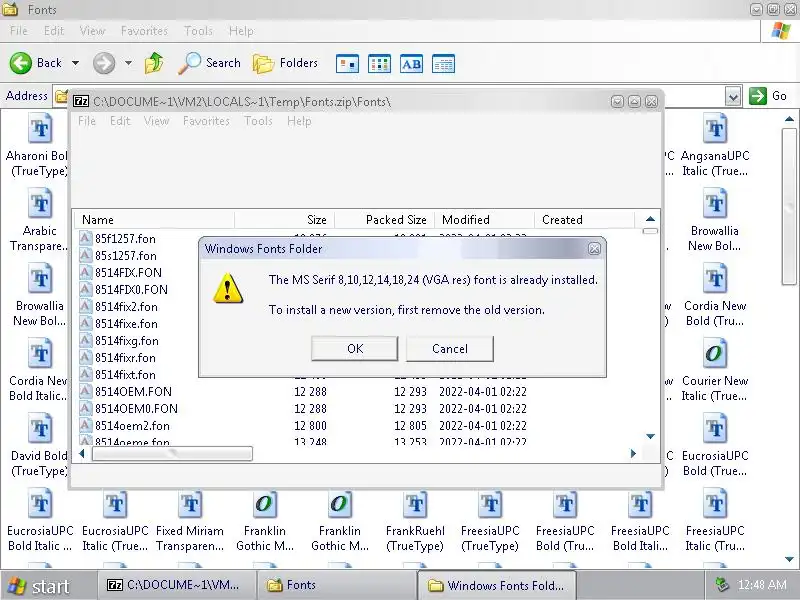Image resolution: width=800 pixels, height=600 pixels.
Task: Click the Go button beside address bar
Action: tap(768, 95)
